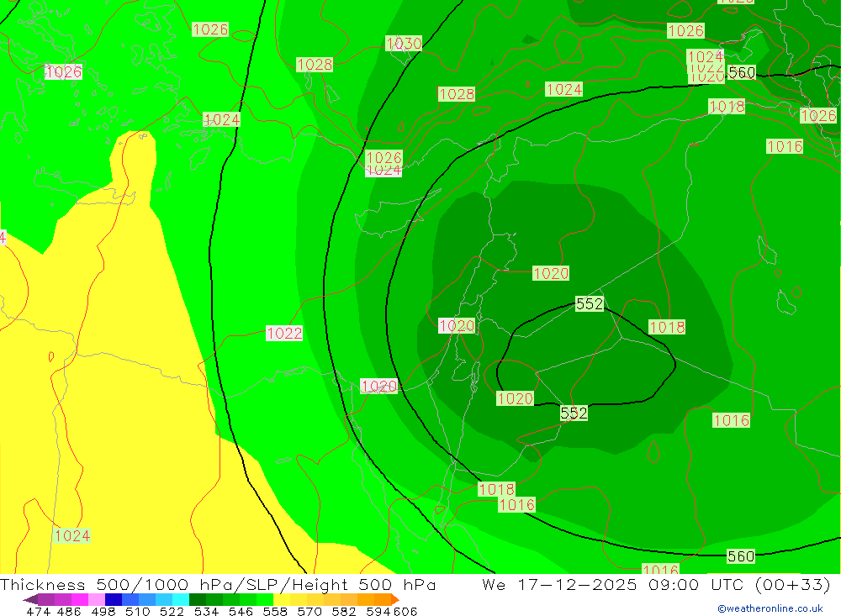Click legend value 498
This screenshot has height=616, width=841.
click(x=103, y=611)
